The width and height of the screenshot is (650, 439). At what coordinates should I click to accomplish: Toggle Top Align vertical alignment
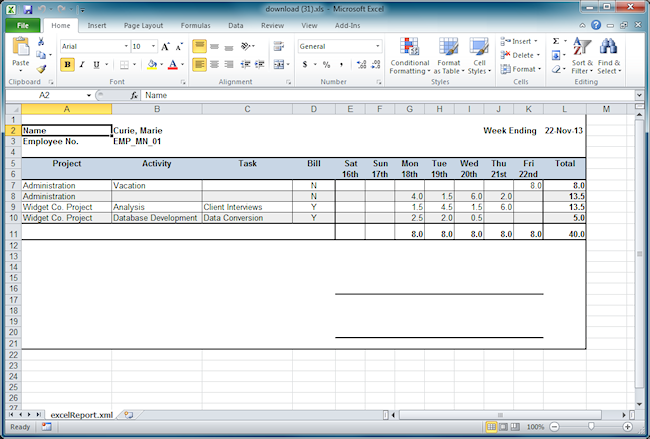[x=199, y=46]
